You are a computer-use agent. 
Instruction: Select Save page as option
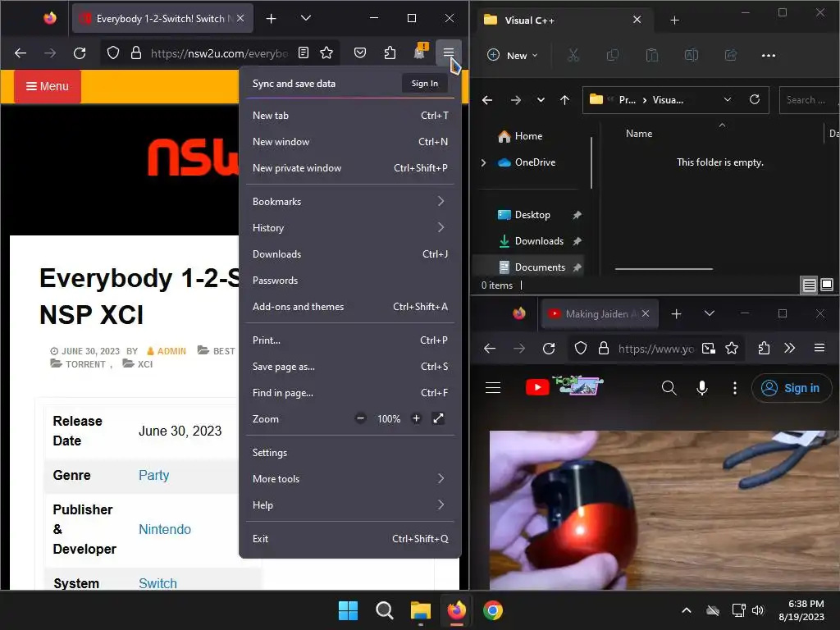[350, 367]
